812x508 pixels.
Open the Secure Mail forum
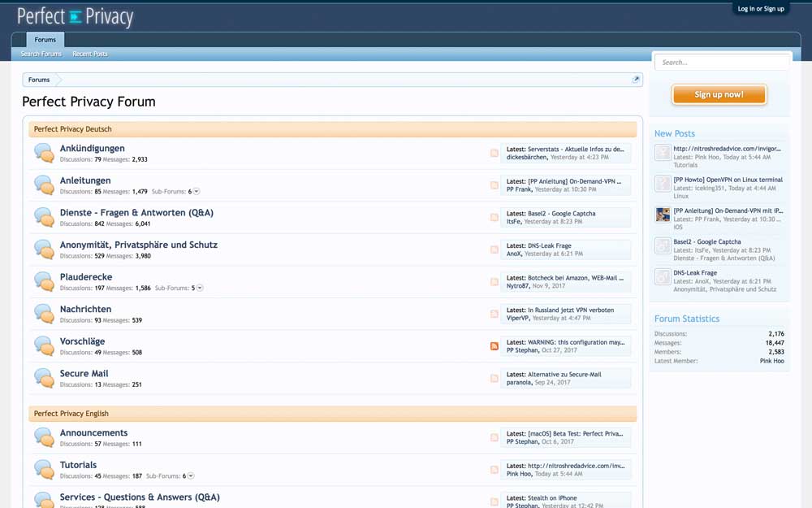[x=84, y=373]
